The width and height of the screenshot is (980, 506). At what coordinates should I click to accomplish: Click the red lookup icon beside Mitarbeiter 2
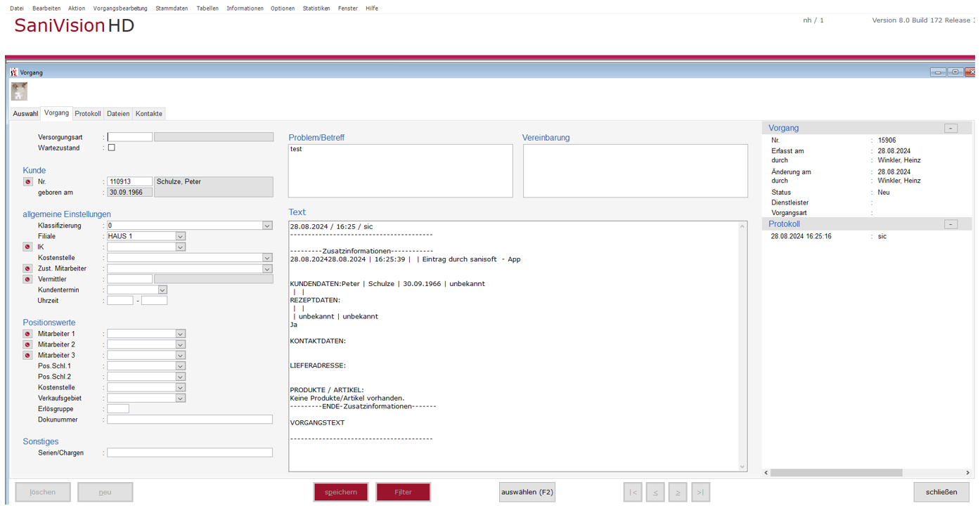click(27, 345)
